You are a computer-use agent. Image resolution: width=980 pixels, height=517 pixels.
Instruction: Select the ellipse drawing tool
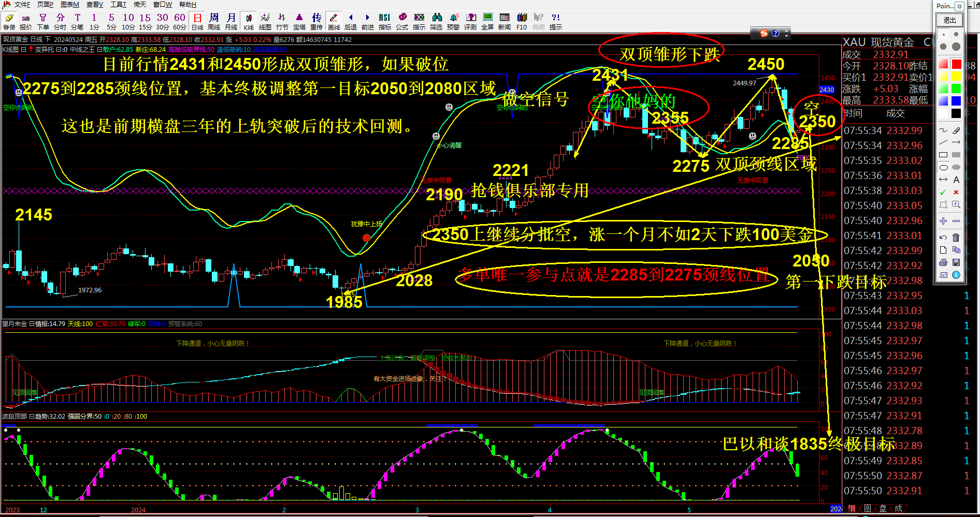943,167
